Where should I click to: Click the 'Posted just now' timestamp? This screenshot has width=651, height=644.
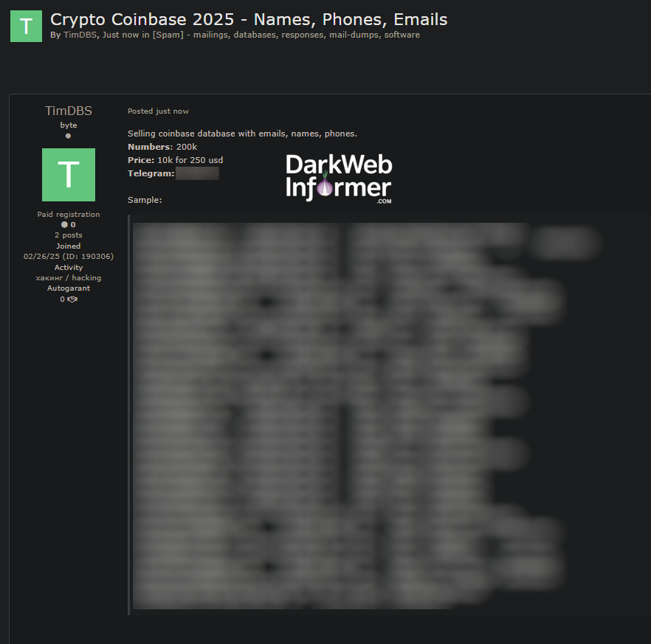[158, 111]
